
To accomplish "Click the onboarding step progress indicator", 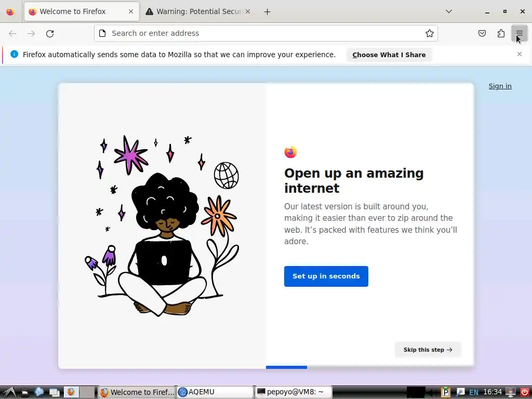I will [x=286, y=367].
